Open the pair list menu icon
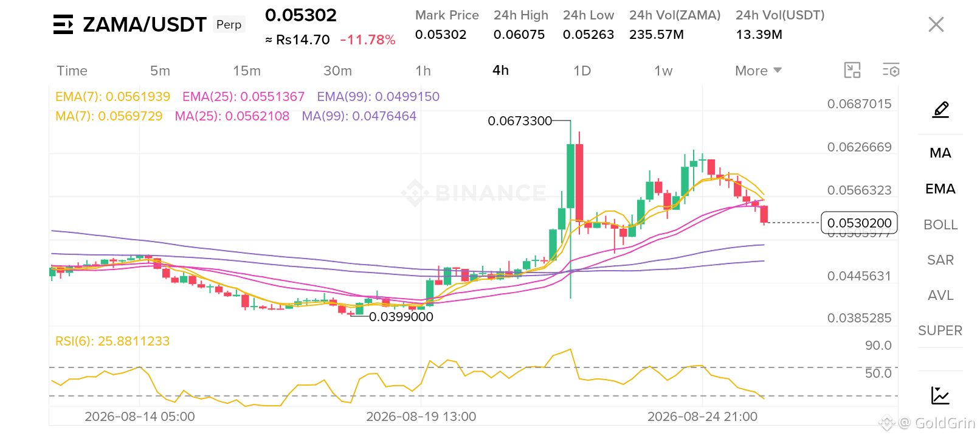980x438 pixels. [63, 24]
